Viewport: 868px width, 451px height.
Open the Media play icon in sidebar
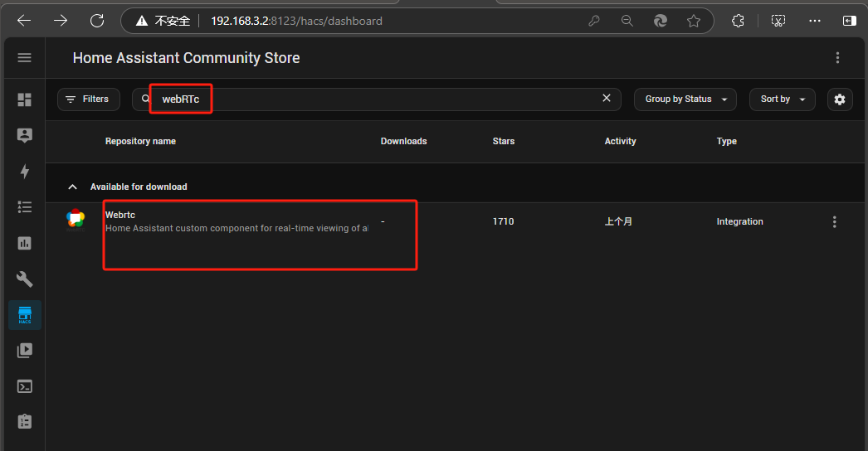pyautogui.click(x=24, y=350)
